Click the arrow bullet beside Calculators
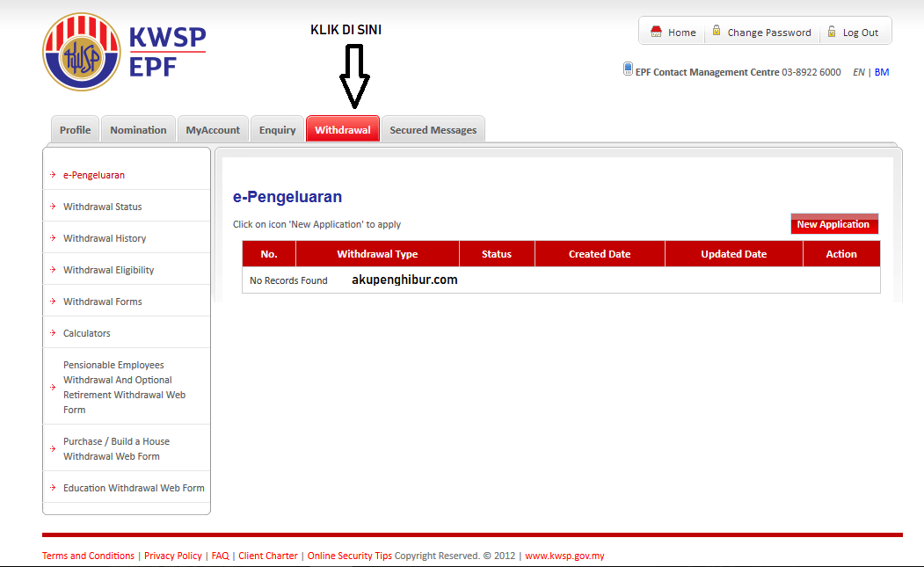 53,333
